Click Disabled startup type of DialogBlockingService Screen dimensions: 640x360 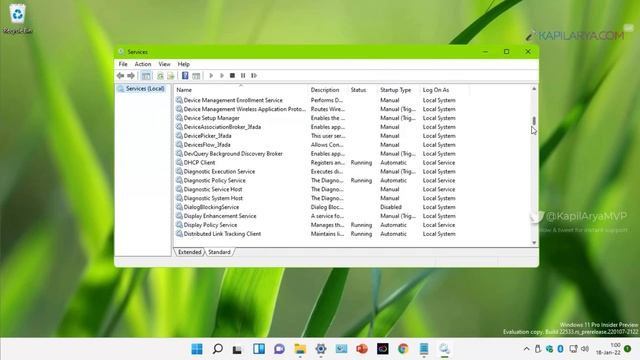coord(391,207)
